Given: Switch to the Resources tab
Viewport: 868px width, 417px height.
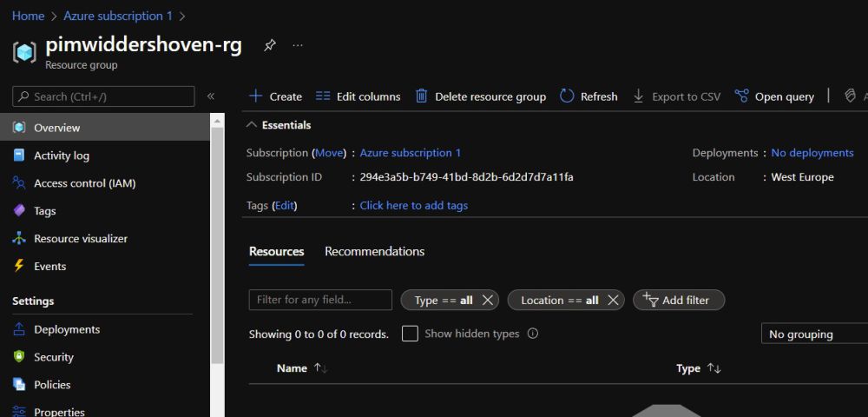Looking at the screenshot, I should coord(276,251).
